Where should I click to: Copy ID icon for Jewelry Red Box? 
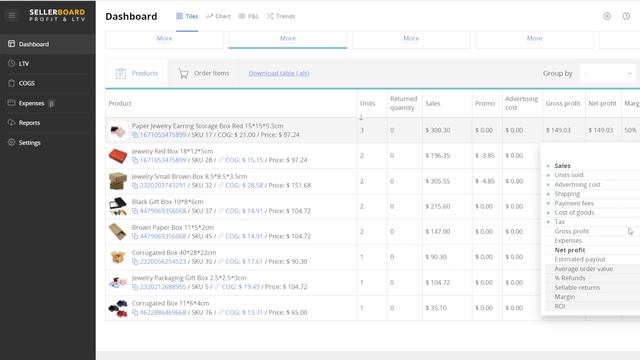[135, 160]
